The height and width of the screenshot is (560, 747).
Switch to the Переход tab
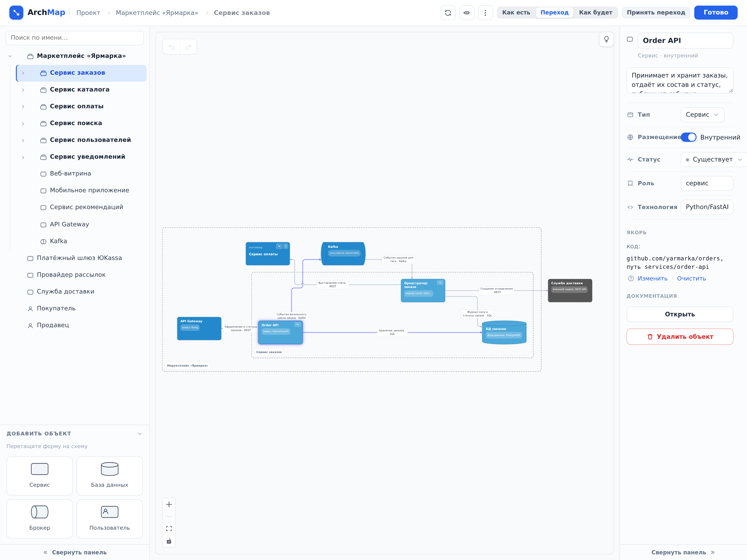point(554,13)
